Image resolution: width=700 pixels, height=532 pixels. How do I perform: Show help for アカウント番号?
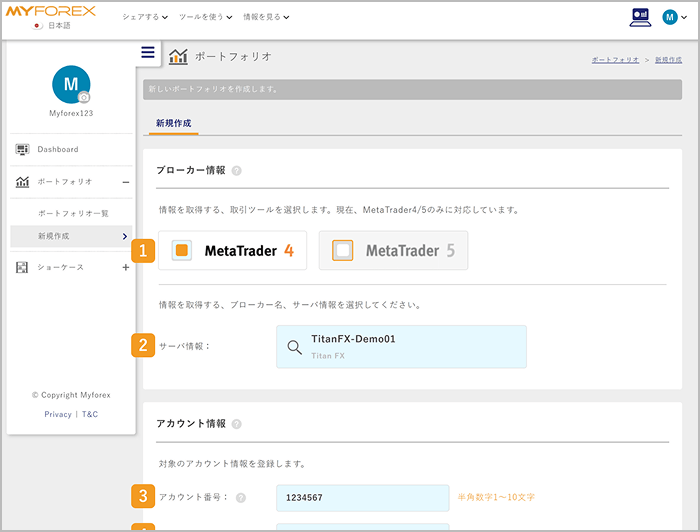click(241, 498)
